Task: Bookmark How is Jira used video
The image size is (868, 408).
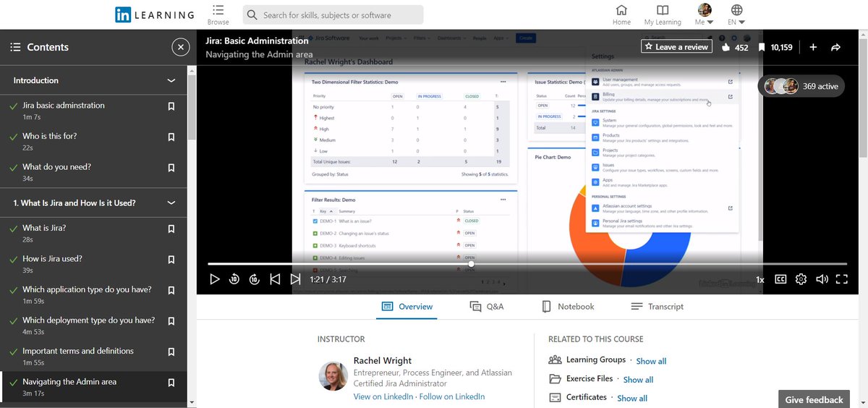Action: tap(171, 260)
